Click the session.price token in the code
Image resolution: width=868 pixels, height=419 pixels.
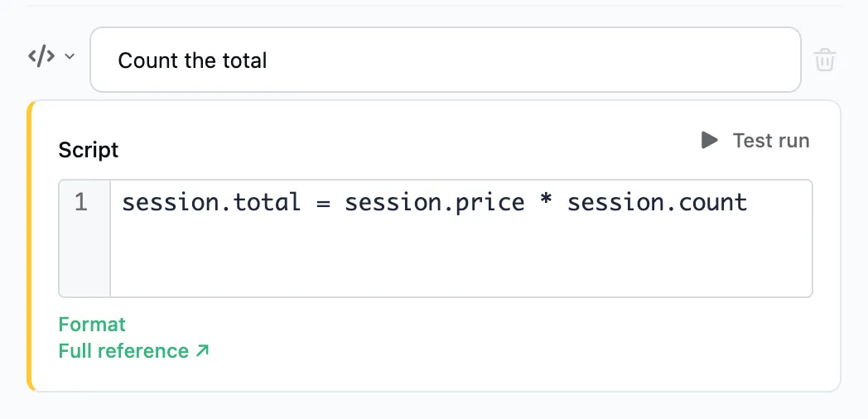[435, 203]
